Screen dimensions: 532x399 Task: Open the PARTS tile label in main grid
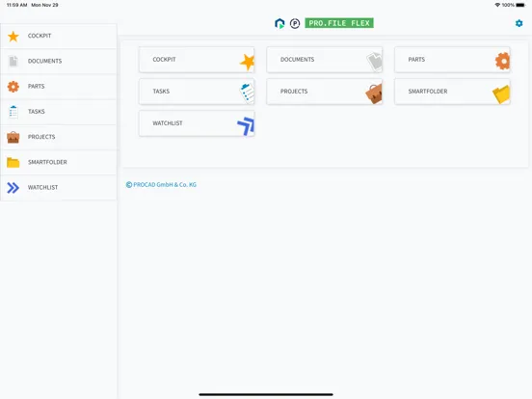(416, 60)
